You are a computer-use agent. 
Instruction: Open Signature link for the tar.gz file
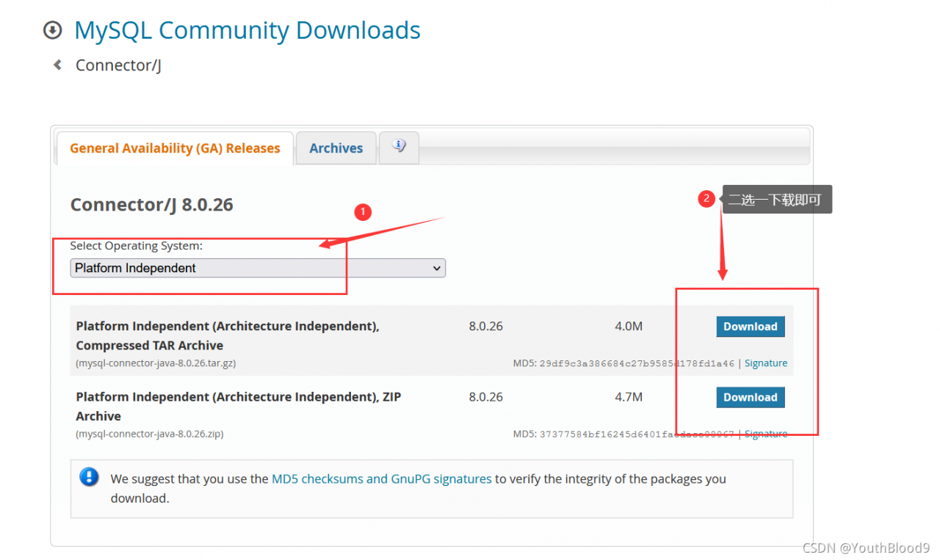tap(766, 363)
